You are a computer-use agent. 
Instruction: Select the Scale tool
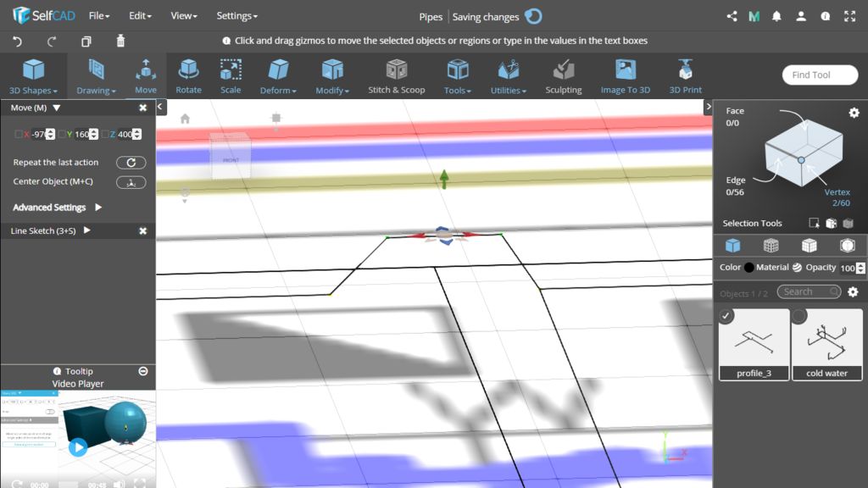(231, 76)
